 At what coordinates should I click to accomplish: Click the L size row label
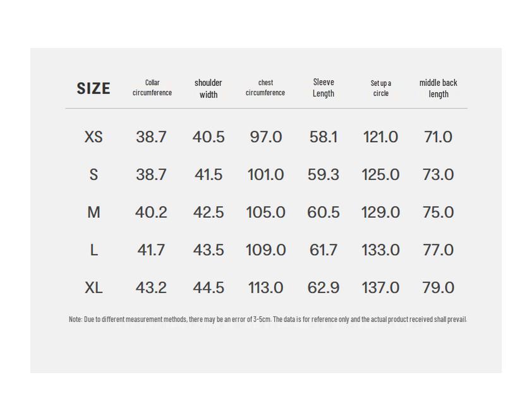94,250
